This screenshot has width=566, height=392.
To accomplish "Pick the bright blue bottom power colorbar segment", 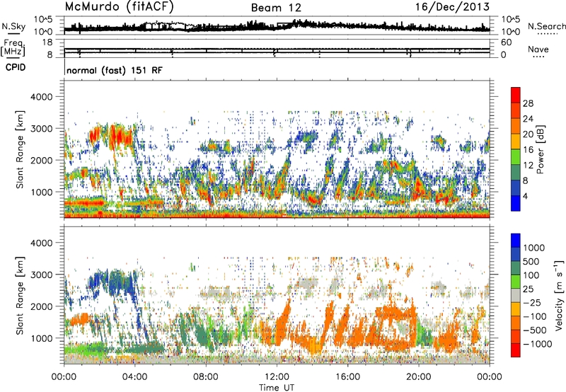I will pyautogui.click(x=516, y=204).
